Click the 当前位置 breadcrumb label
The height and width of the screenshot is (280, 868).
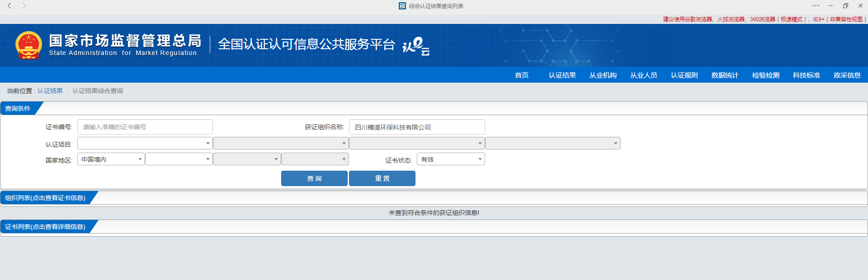click(20, 91)
